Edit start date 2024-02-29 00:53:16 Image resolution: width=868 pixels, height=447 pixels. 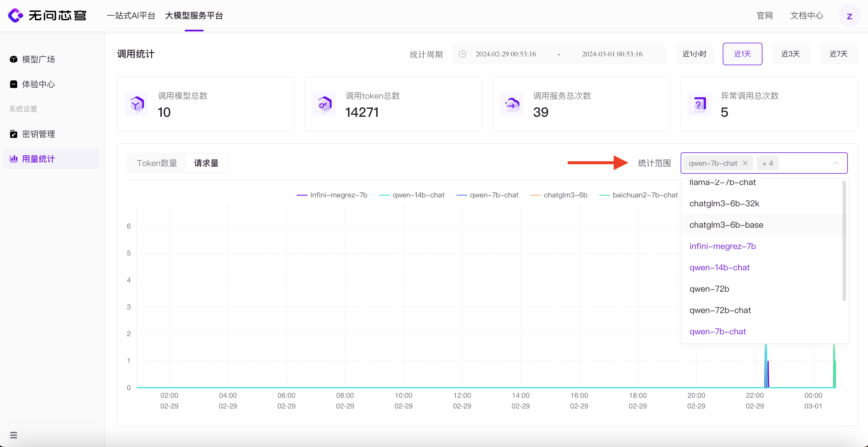tap(505, 54)
